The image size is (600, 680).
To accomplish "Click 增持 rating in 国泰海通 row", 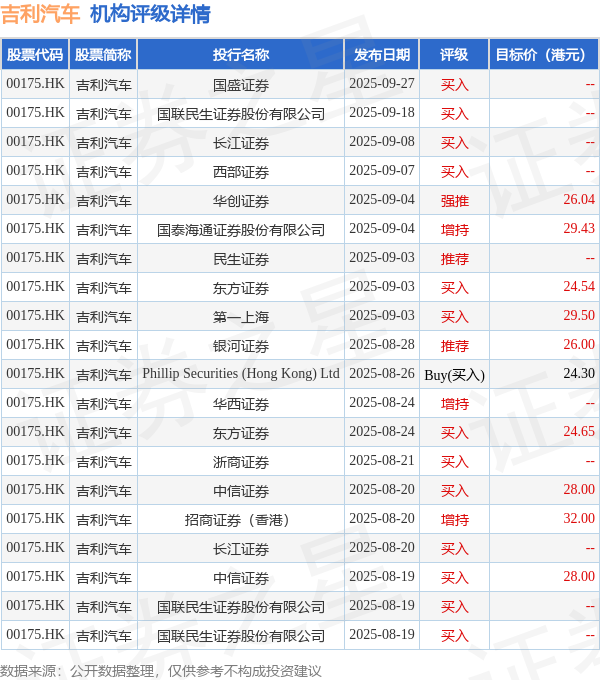I will point(455,230).
